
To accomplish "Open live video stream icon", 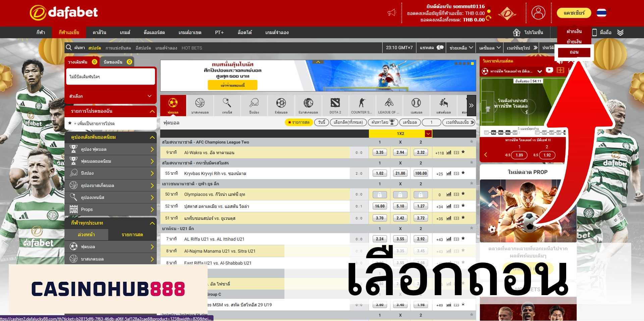I will point(549,70).
